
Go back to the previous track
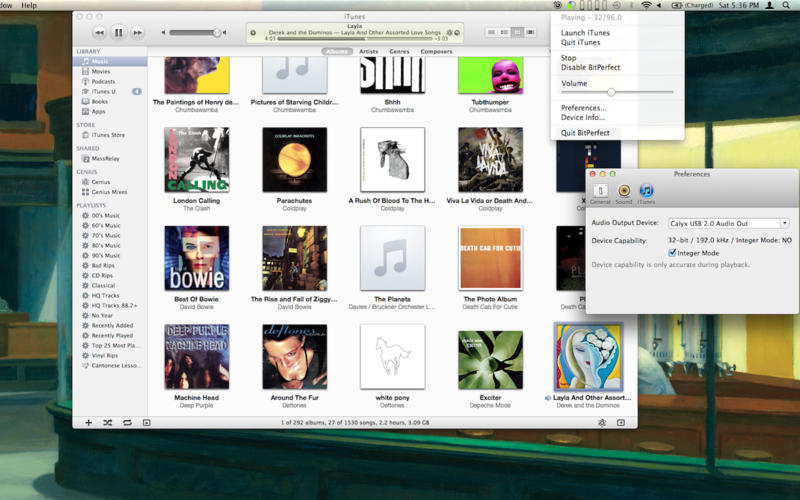coord(99,32)
